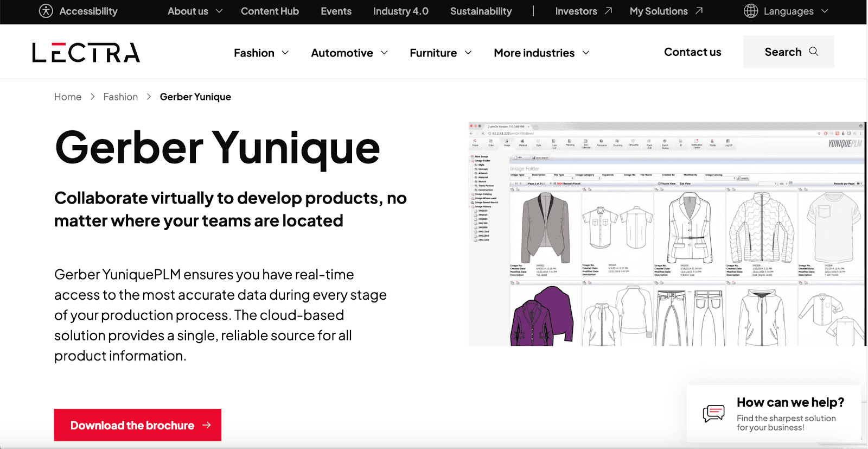Viewport: 868px width, 449px height.
Task: Click the purple jacket thumbnail in screenshot
Action: [x=541, y=317]
